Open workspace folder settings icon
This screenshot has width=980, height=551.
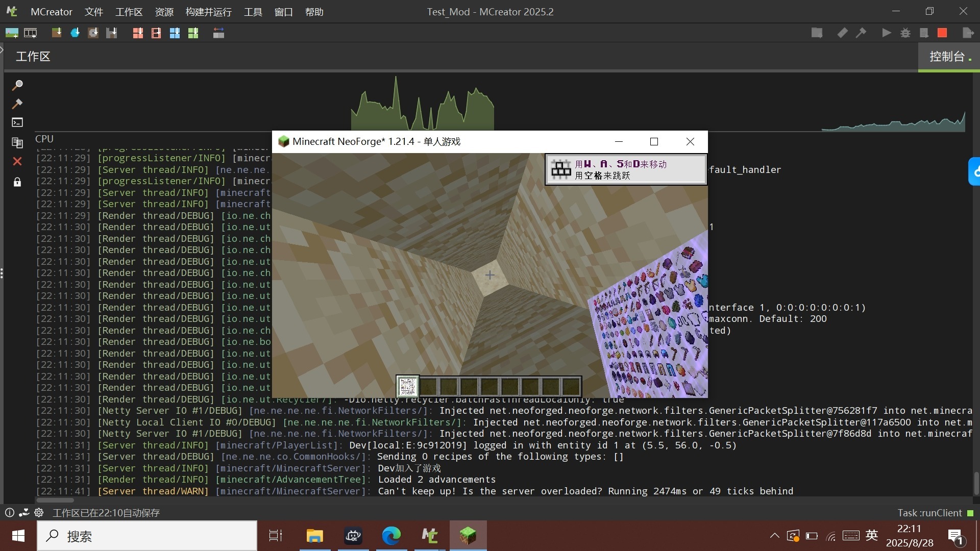pyautogui.click(x=817, y=33)
